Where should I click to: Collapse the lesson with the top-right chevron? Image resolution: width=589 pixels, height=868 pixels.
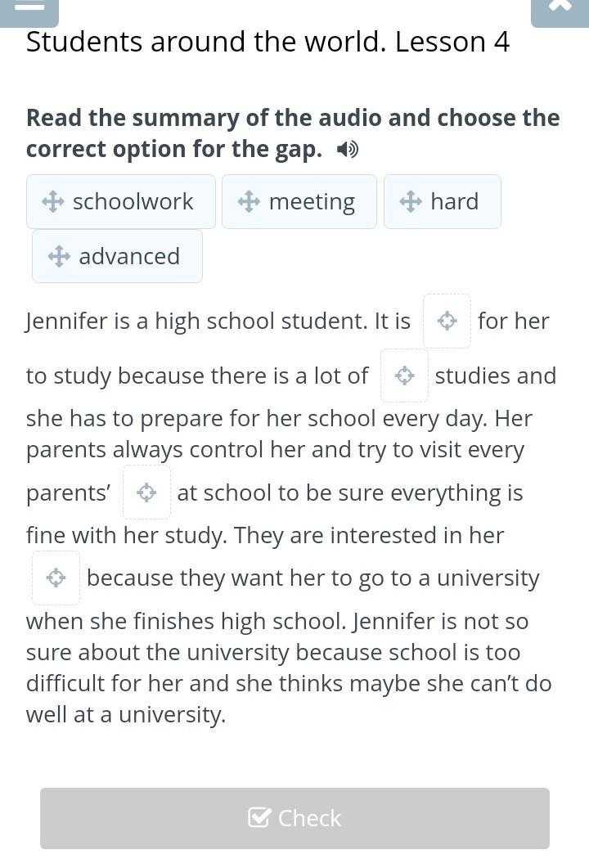tap(560, 11)
